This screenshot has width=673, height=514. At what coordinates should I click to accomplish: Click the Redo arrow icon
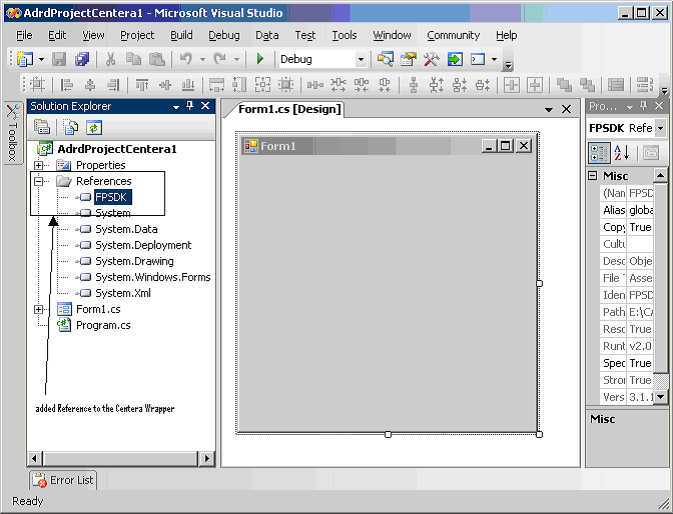(x=220, y=59)
